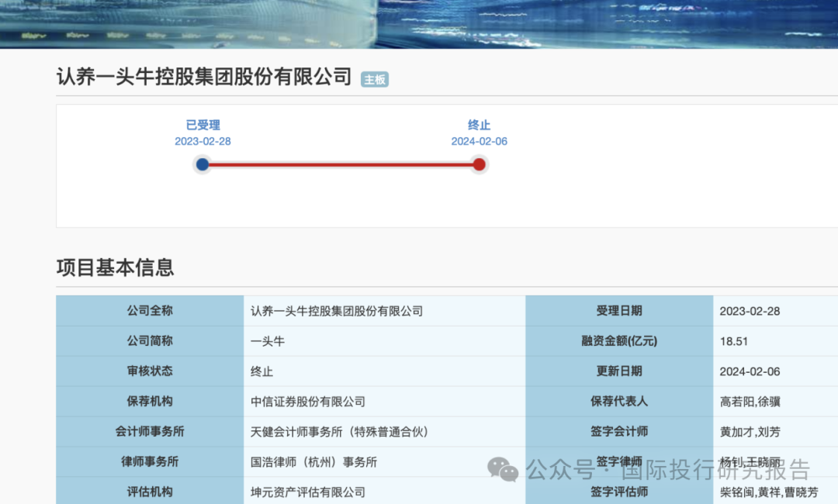Image resolution: width=838 pixels, height=504 pixels.
Task: Click the value 中信证券股份有限公司
Action: point(308,402)
